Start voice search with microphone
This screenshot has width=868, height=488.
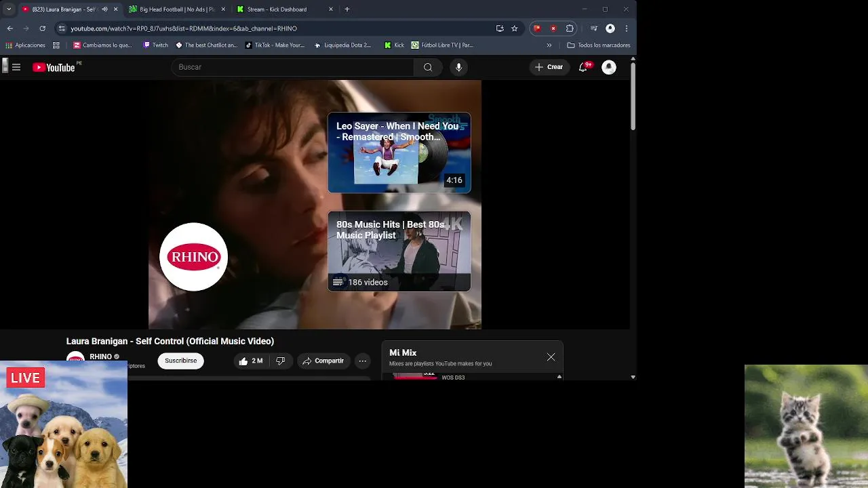click(459, 67)
